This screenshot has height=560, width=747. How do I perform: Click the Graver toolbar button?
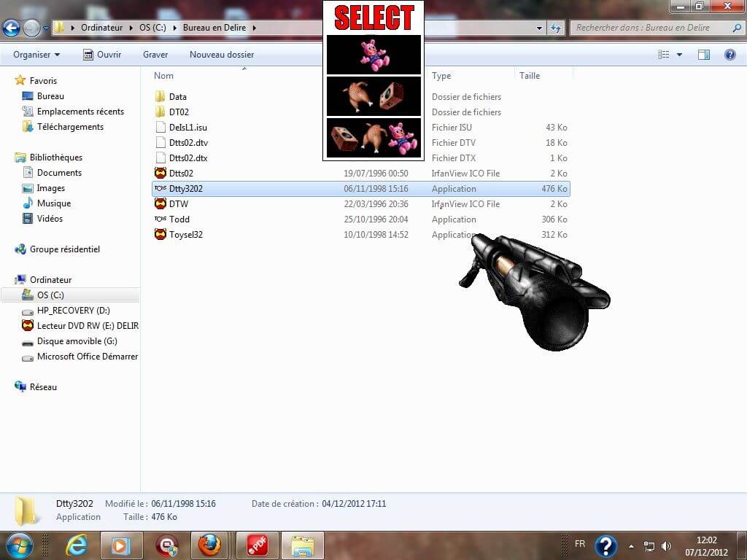[155, 54]
